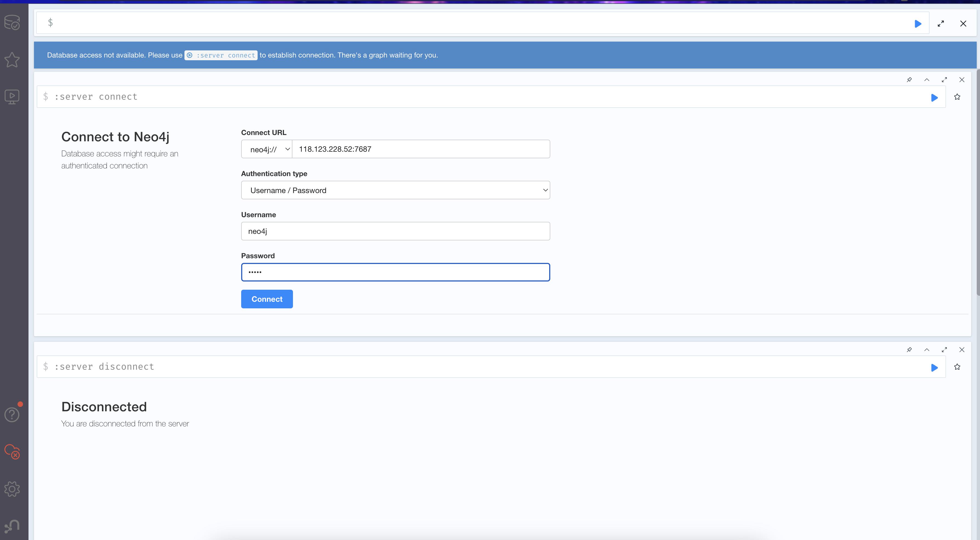Image resolution: width=980 pixels, height=540 pixels.
Task: Click the :server disconnect frame command text
Action: [104, 366]
